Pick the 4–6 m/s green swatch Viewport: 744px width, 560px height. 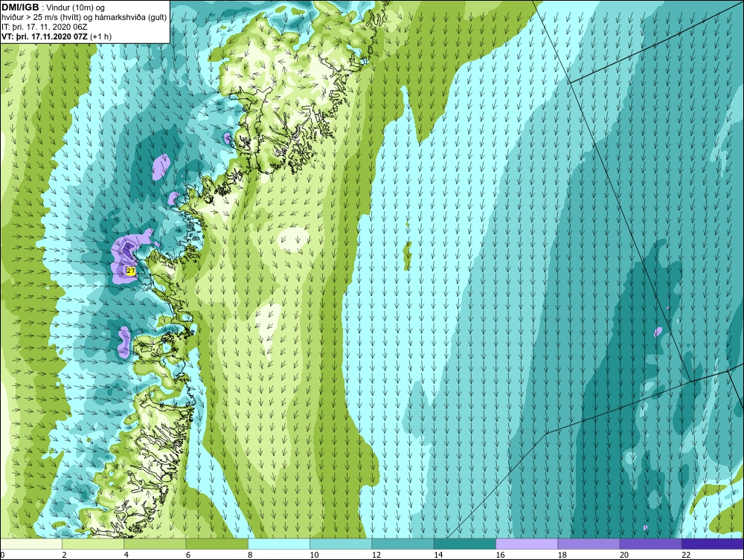(x=155, y=544)
